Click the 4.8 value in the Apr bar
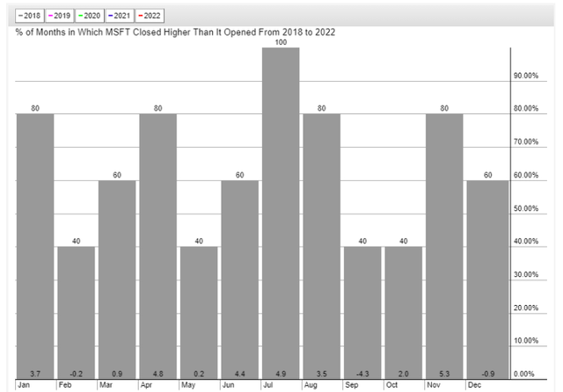This screenshot has width=563, height=392. point(158,374)
